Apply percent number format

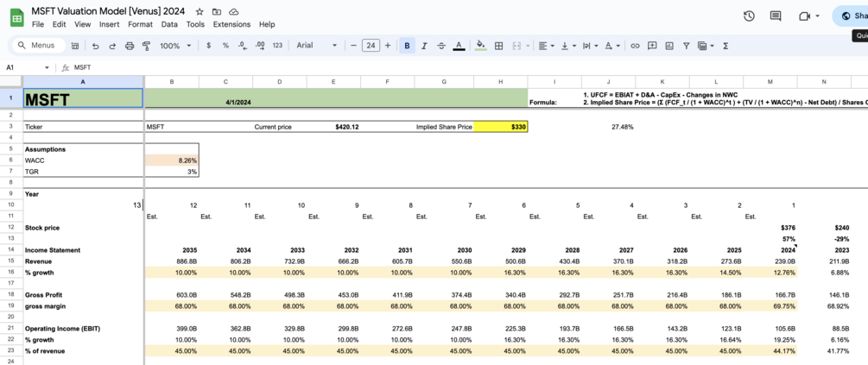[x=226, y=46]
